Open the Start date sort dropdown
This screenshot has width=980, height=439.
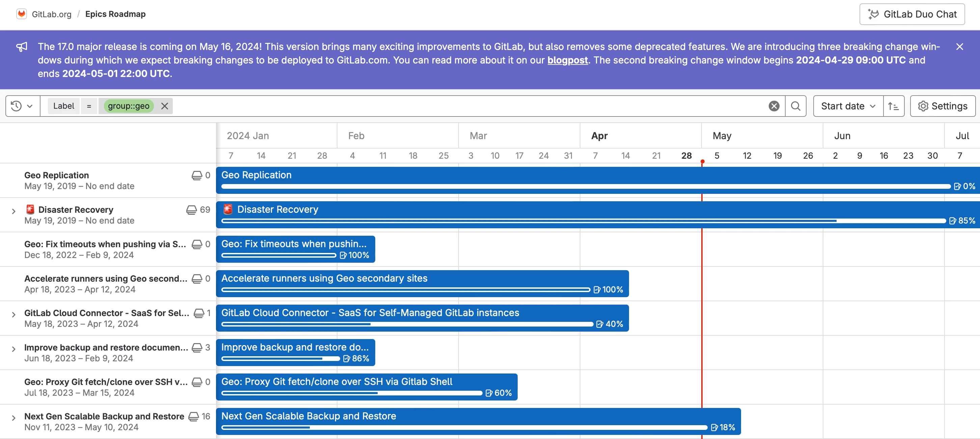pos(848,106)
